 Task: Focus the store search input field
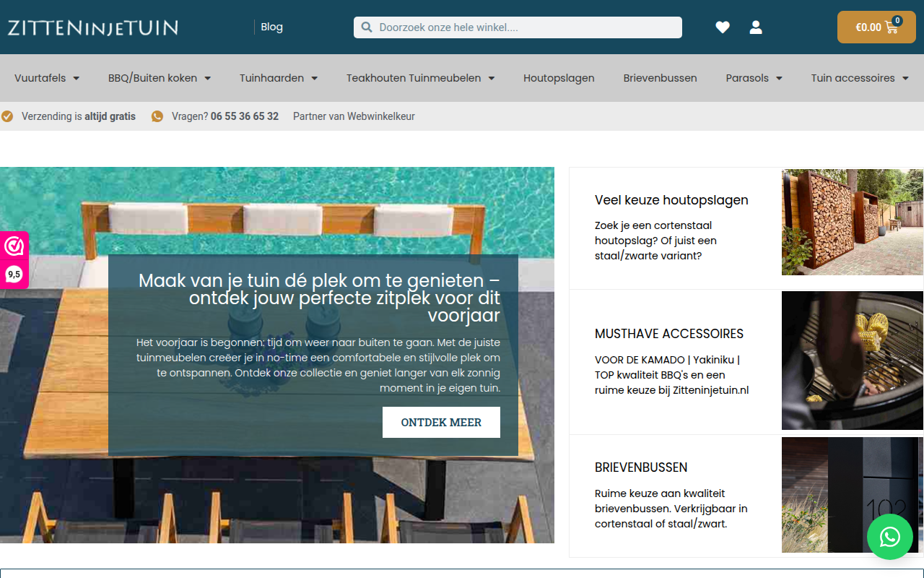[x=518, y=27]
